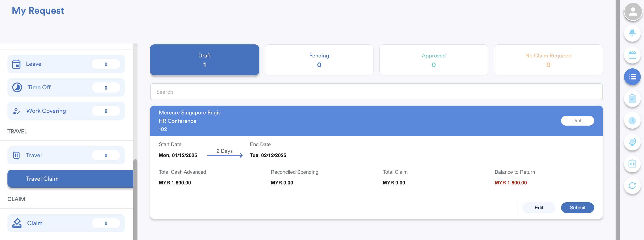The width and height of the screenshot is (644, 240).
Task: Click 'Mercure Singapore Bugis' card title
Action: [189, 113]
